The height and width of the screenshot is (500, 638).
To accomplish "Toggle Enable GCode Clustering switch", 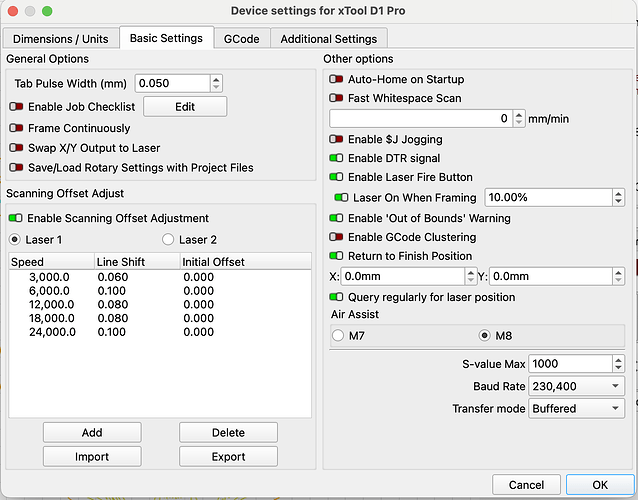I will pyautogui.click(x=336, y=237).
